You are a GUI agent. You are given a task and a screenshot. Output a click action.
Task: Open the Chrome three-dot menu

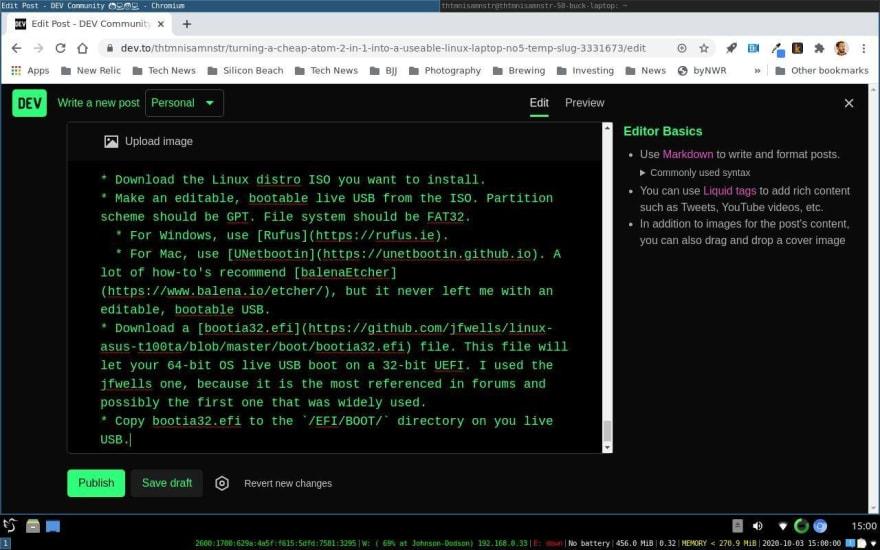863,48
